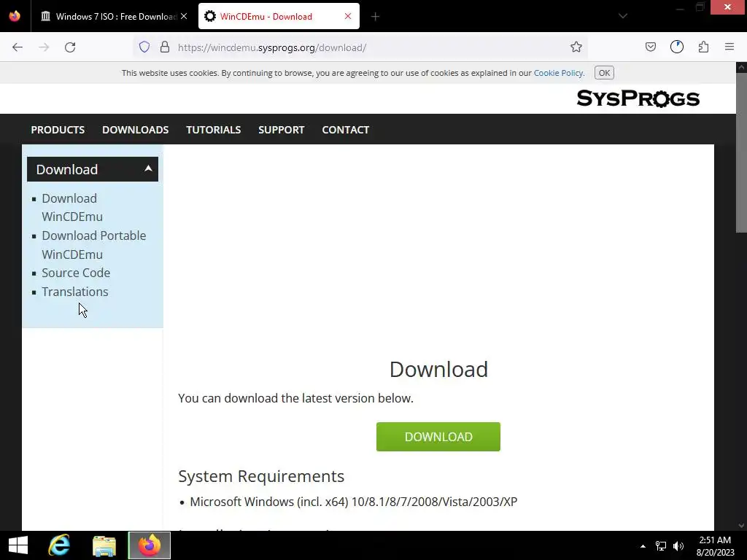747x560 pixels.
Task: Reload the current page
Action: tap(70, 47)
